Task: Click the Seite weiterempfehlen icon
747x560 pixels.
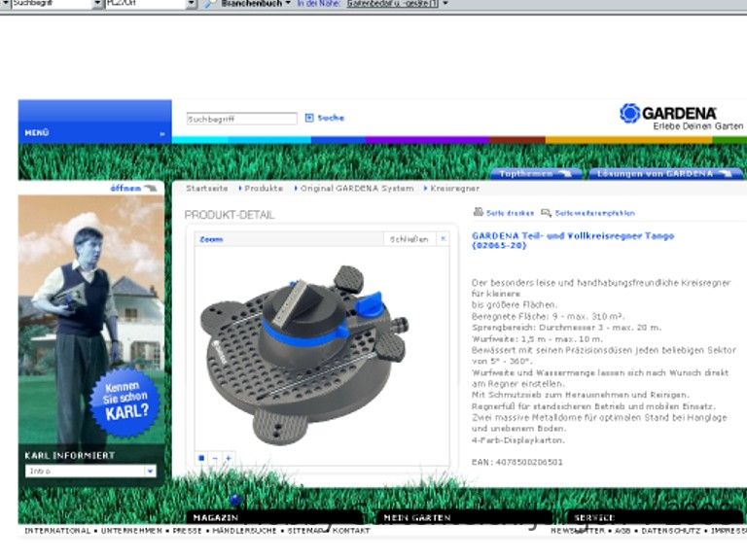Action: pos(546,213)
